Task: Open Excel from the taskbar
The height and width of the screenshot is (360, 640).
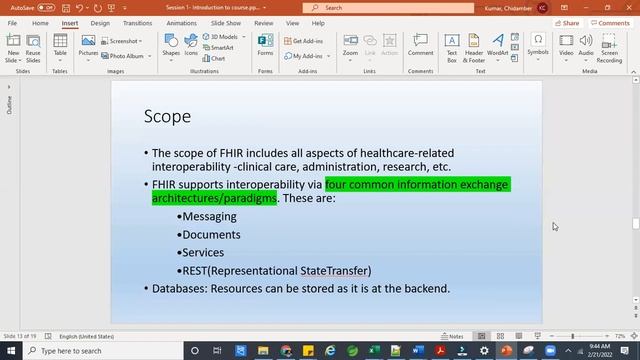Action: [373, 351]
